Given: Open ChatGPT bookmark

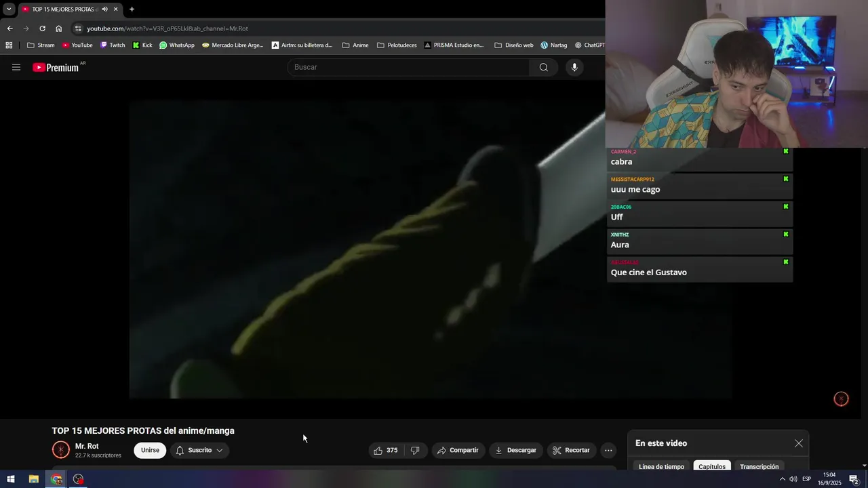Looking at the screenshot, I should [x=589, y=45].
